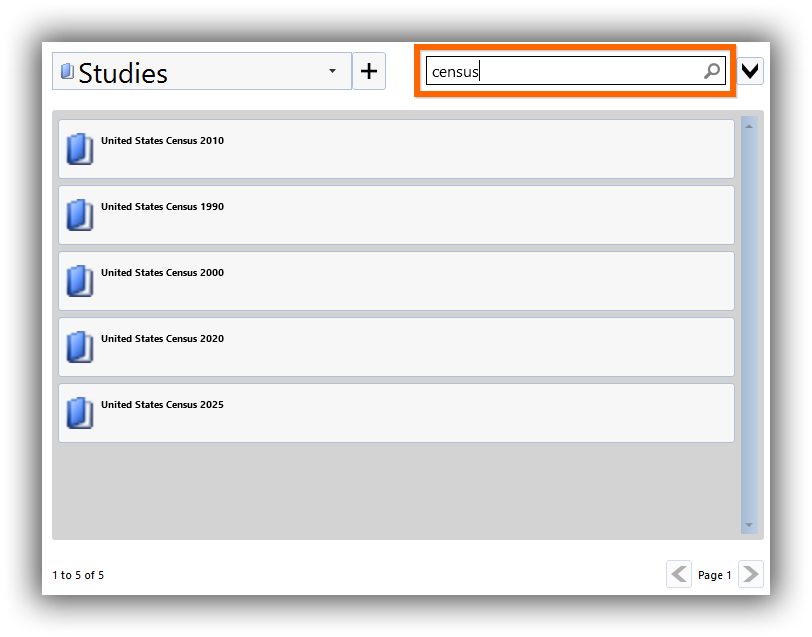812x637 pixels.
Task: Click the magnifier search icon
Action: click(x=712, y=71)
